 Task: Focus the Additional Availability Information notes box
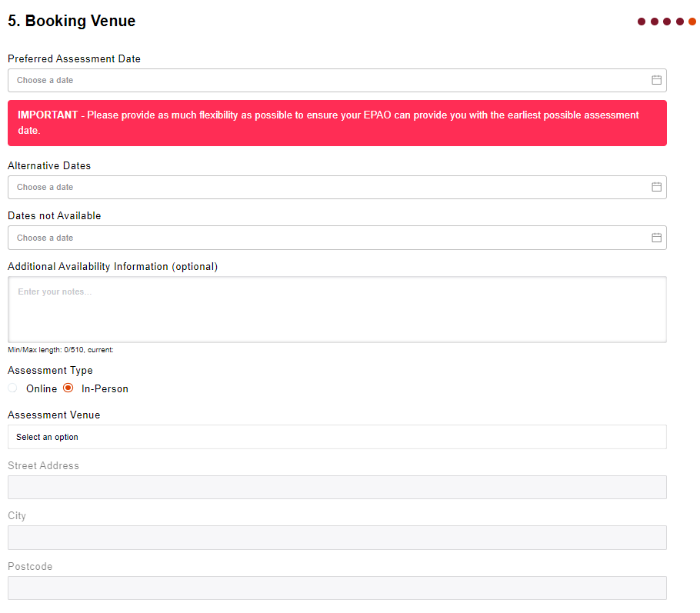337,309
